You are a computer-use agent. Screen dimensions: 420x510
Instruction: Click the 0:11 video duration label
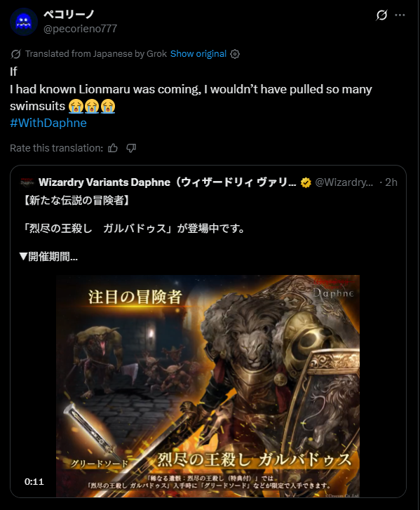[x=34, y=482]
